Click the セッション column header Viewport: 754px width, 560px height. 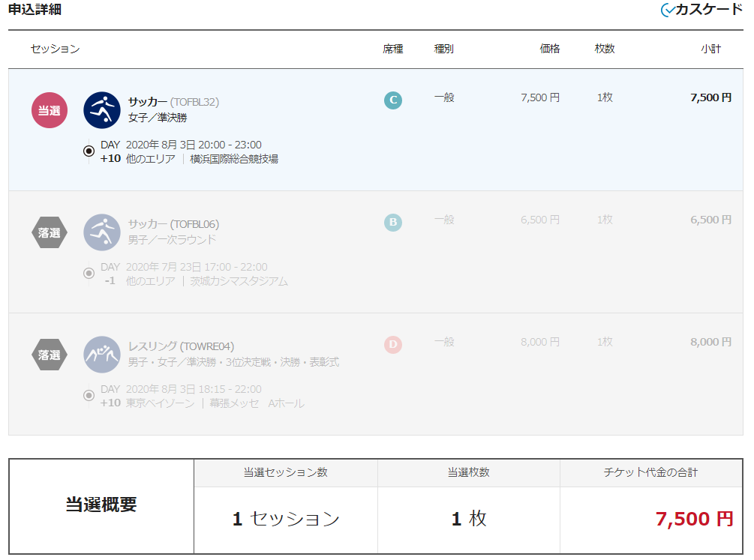(x=55, y=49)
